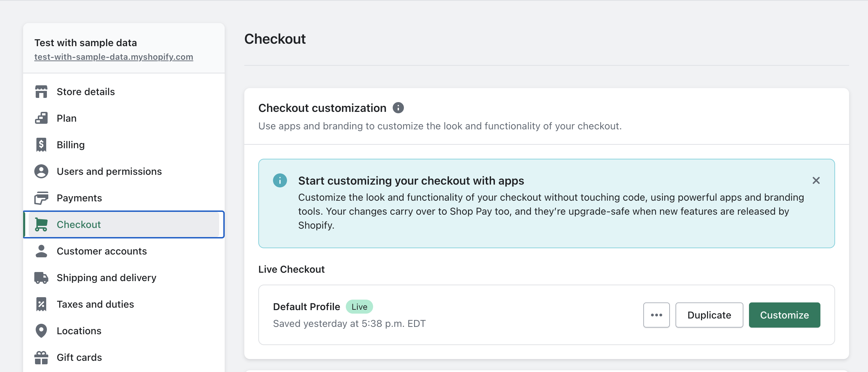This screenshot has height=372, width=868.
Task: Open Customer accounts settings
Action: 124,251
